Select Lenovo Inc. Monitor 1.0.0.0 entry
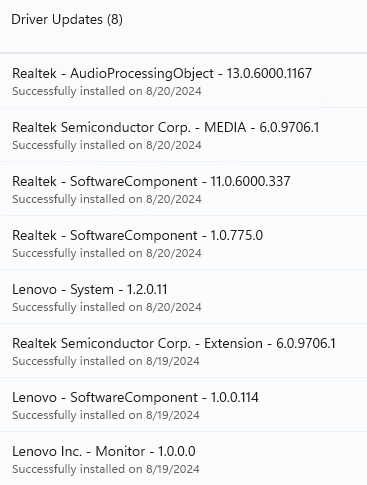The height and width of the screenshot is (485, 367). tap(183, 458)
